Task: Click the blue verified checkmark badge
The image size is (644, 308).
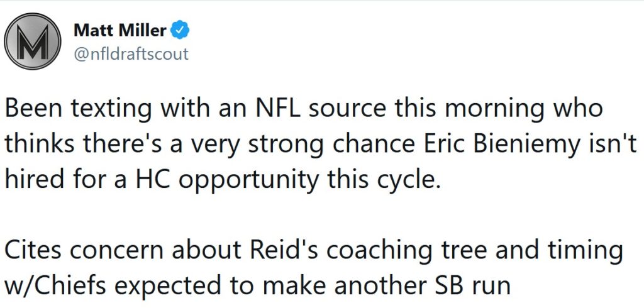Action: pos(179,30)
